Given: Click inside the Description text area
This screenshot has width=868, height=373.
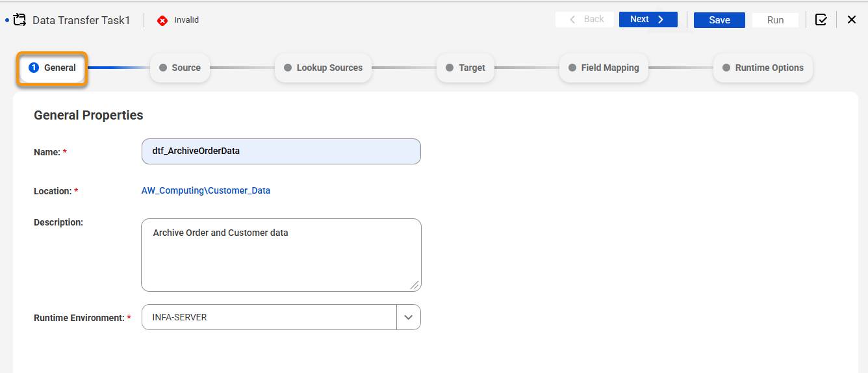Looking at the screenshot, I should [281, 255].
